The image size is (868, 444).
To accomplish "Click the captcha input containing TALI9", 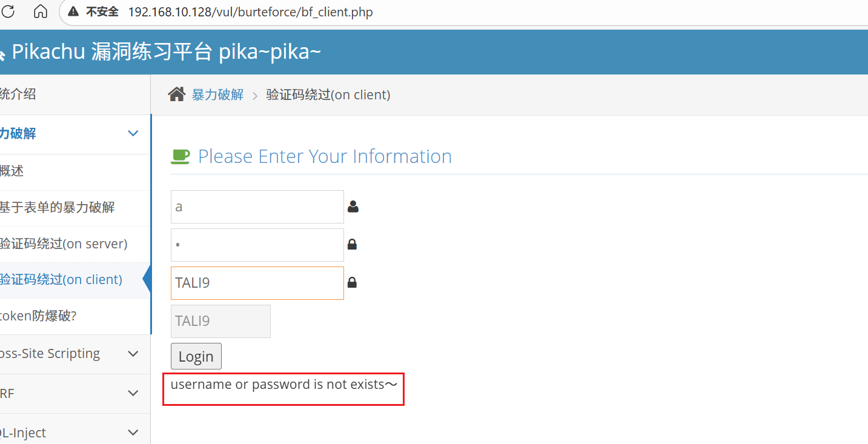I will point(257,283).
